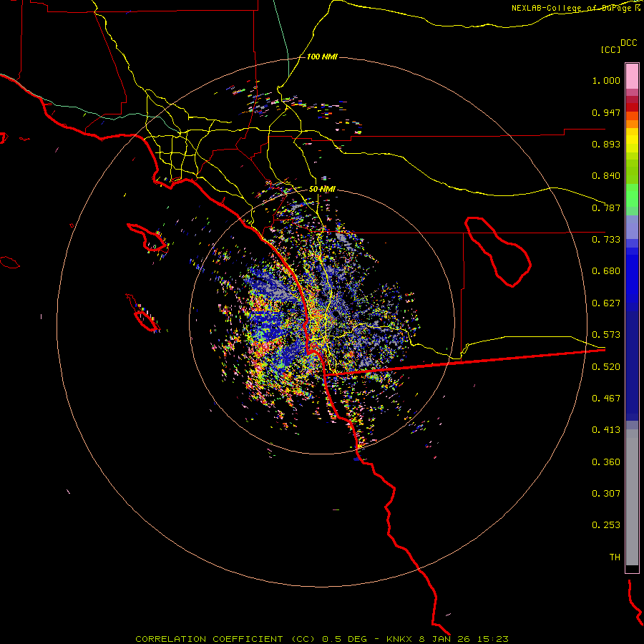This screenshot has height=644, width=644.
Task: Pick the dark navy color bar segment
Action: tap(632, 361)
